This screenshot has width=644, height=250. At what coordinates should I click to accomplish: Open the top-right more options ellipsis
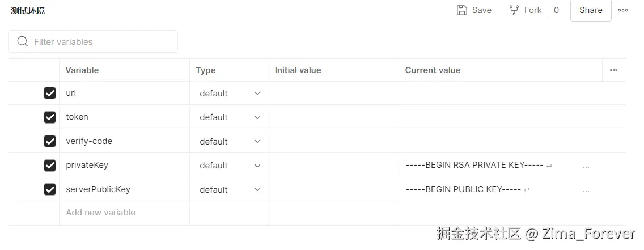pos(622,10)
